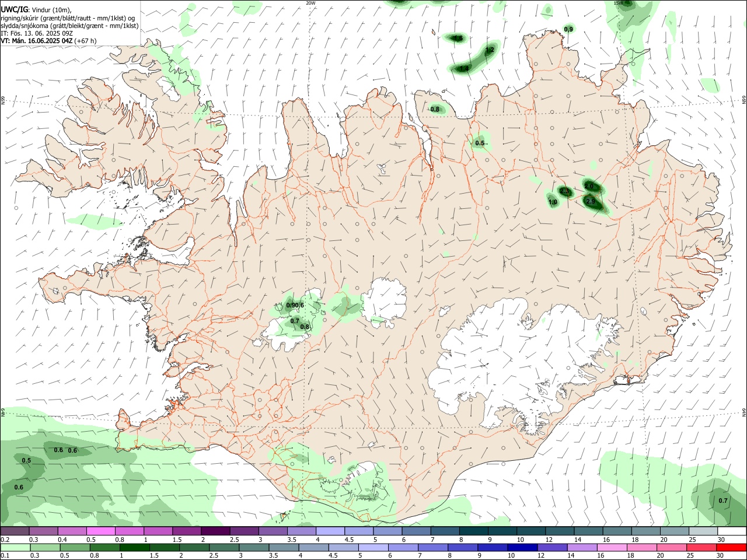Select the pale lavender 4 mm snow swatch
Screen dimensions: 747x560
pyautogui.click(x=330, y=531)
